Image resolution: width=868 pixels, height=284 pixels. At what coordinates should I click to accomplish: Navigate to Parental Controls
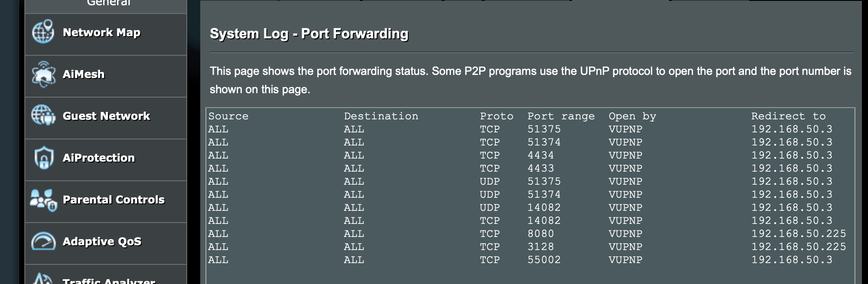pos(114,200)
